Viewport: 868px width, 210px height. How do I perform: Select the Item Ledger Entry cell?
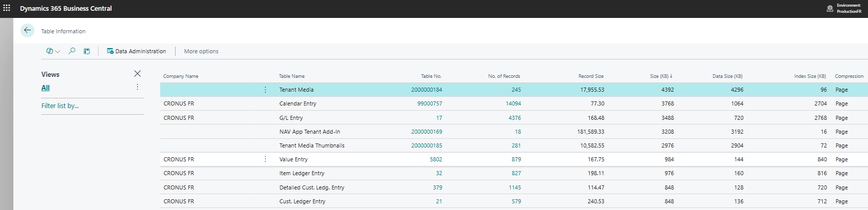point(302,173)
